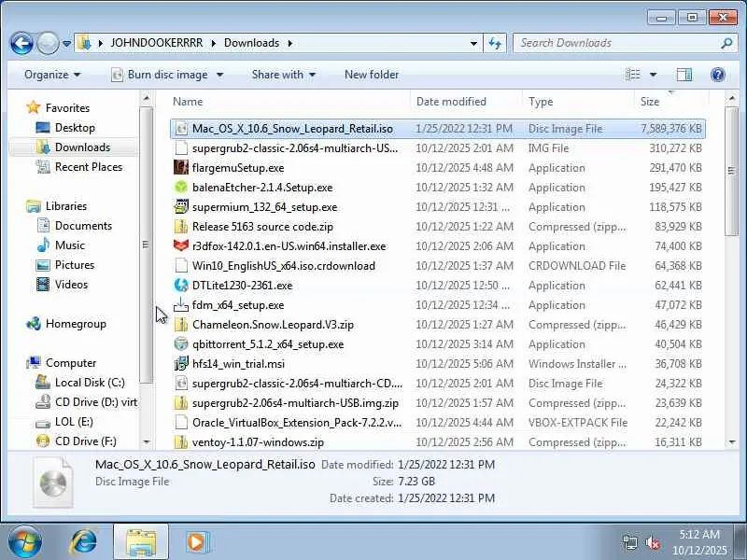Screen dimensions: 747x560
Task: Select Computer in the navigation pane
Action: (x=71, y=363)
